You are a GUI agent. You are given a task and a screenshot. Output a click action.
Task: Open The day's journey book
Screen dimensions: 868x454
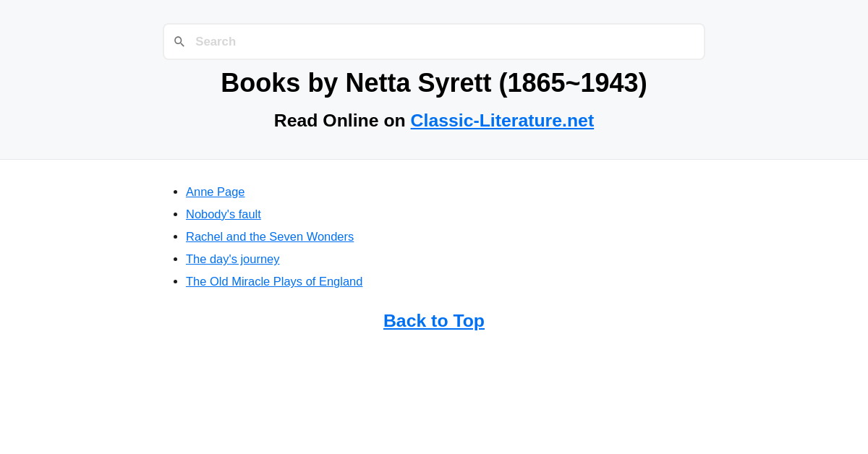point(232,259)
